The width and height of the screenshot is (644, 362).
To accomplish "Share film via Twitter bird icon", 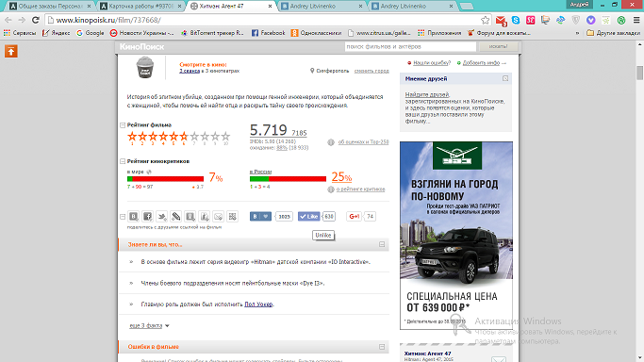I will [x=162, y=216].
